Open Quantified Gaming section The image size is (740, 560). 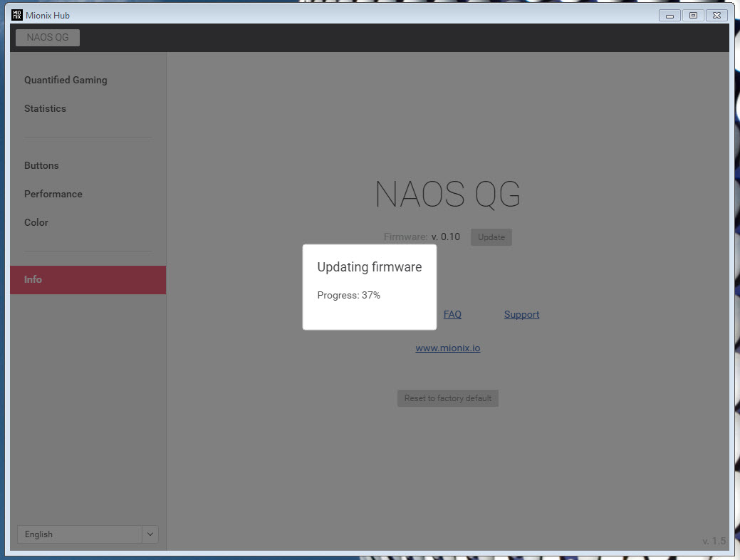[x=66, y=81]
